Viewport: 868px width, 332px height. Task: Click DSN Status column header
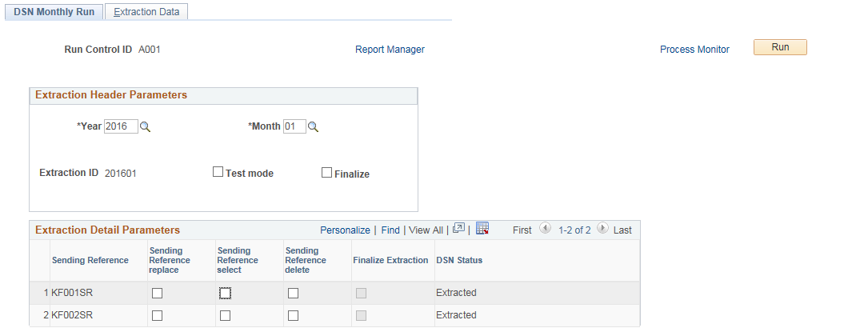point(459,260)
